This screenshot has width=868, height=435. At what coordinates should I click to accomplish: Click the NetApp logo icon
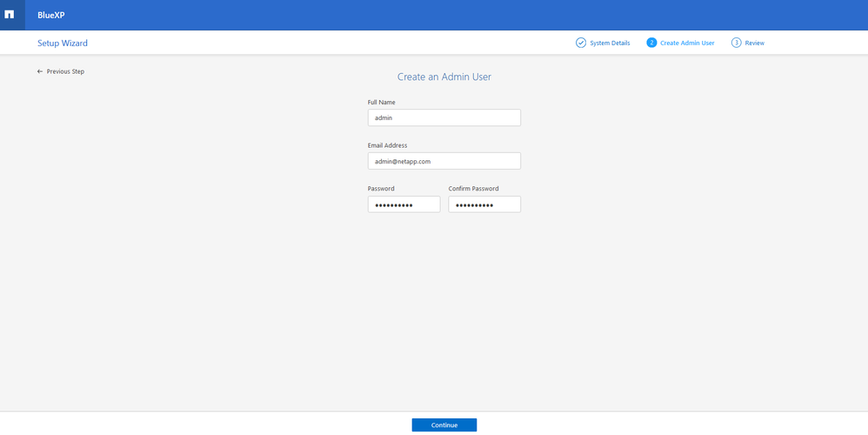pos(10,15)
